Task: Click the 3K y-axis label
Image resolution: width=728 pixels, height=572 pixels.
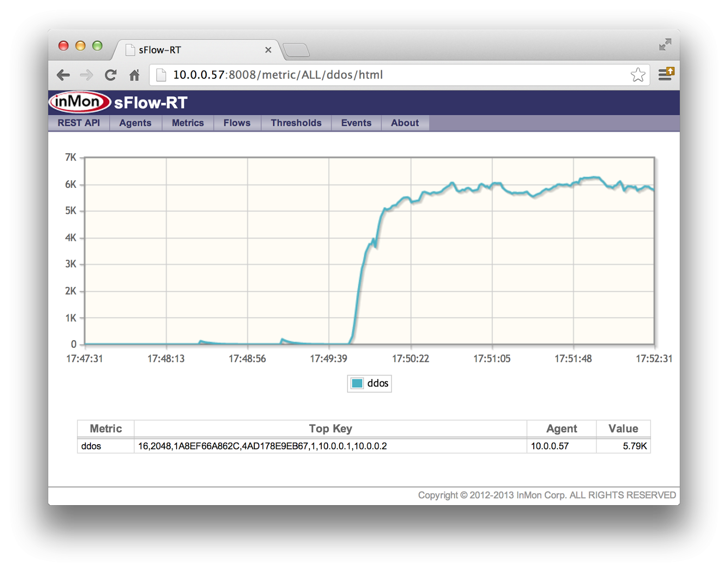Action: (x=71, y=264)
